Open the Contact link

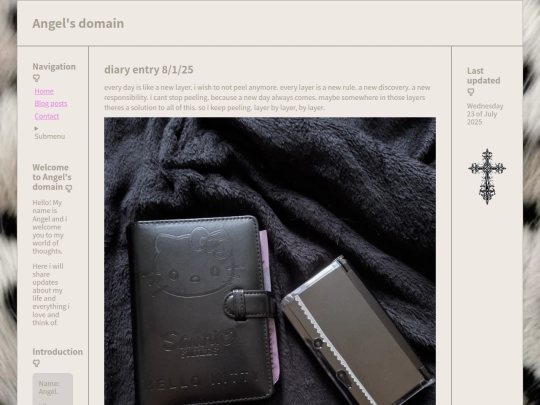46,116
